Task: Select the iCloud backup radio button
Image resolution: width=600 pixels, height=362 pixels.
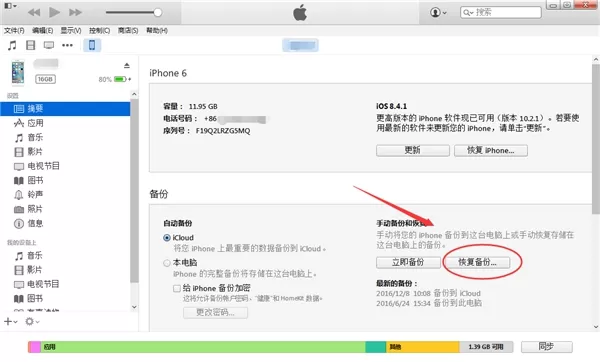Action: pyautogui.click(x=167, y=238)
